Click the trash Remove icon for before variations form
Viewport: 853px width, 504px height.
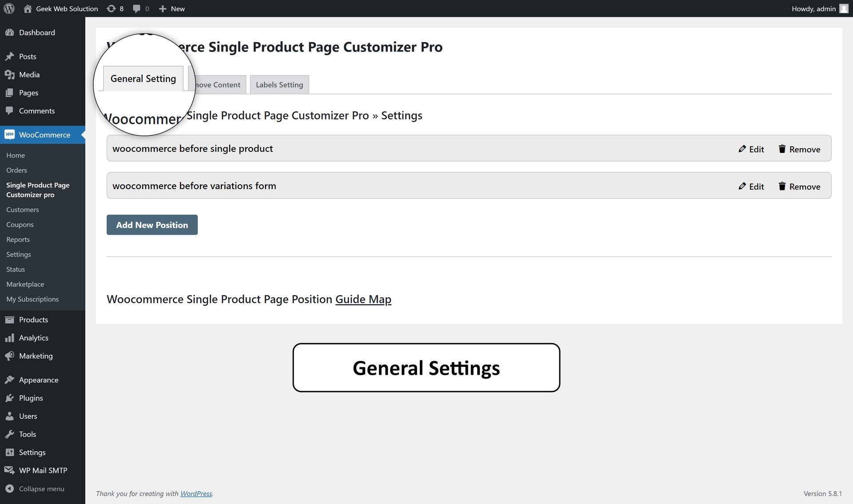click(x=782, y=186)
